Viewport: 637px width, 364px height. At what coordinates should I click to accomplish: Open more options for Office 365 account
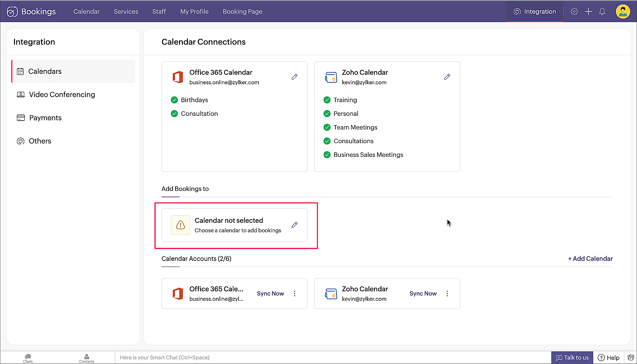pyautogui.click(x=295, y=293)
